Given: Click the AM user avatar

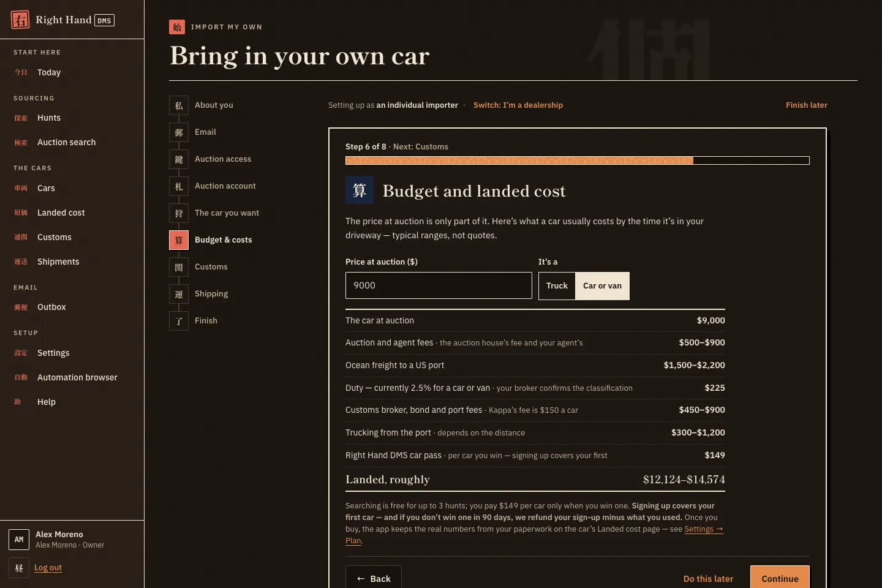Looking at the screenshot, I should click(19, 540).
